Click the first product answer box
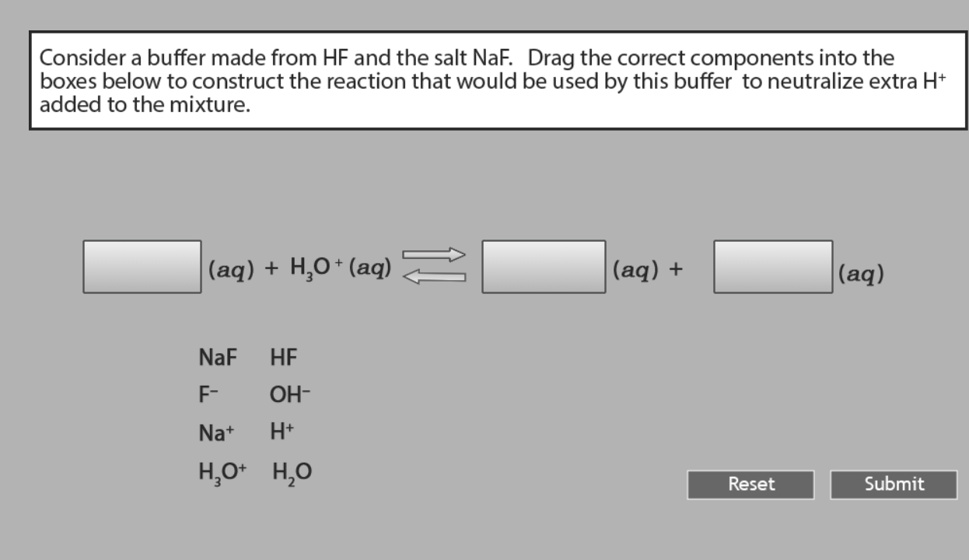969x560 pixels. (x=544, y=267)
